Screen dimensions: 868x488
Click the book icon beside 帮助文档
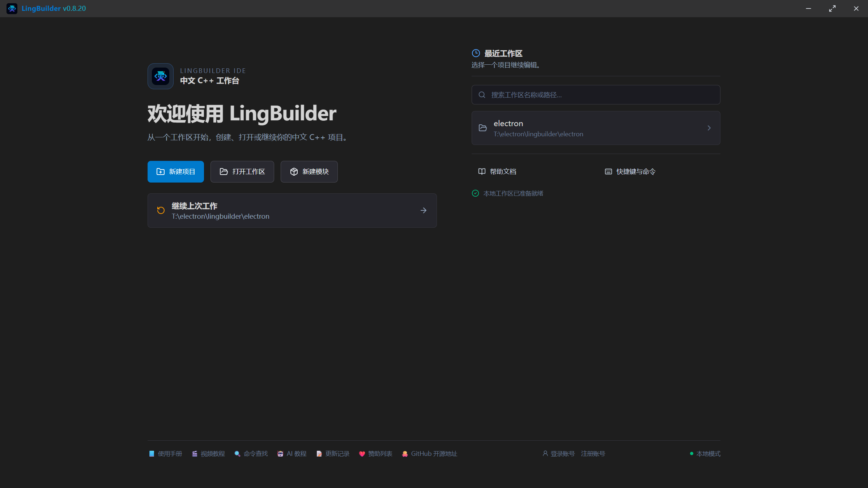pyautogui.click(x=482, y=172)
